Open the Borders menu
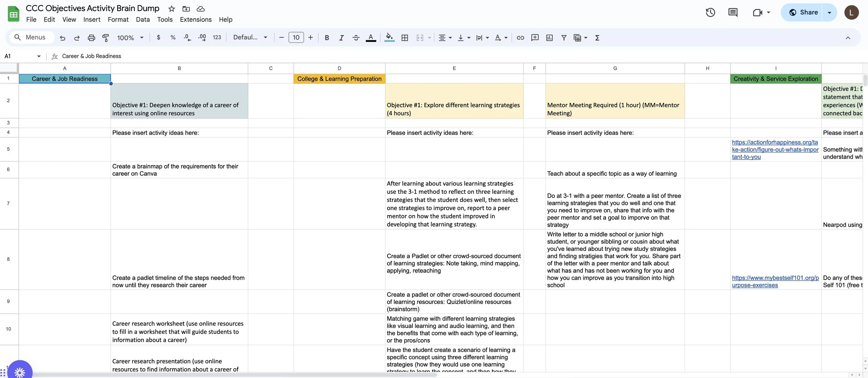The image size is (868, 378). point(405,38)
